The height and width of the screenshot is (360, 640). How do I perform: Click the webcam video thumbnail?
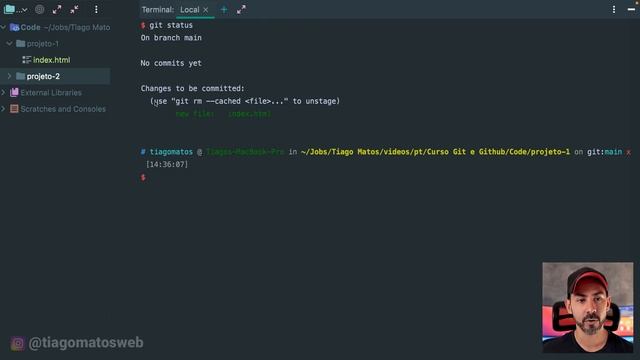click(588, 307)
